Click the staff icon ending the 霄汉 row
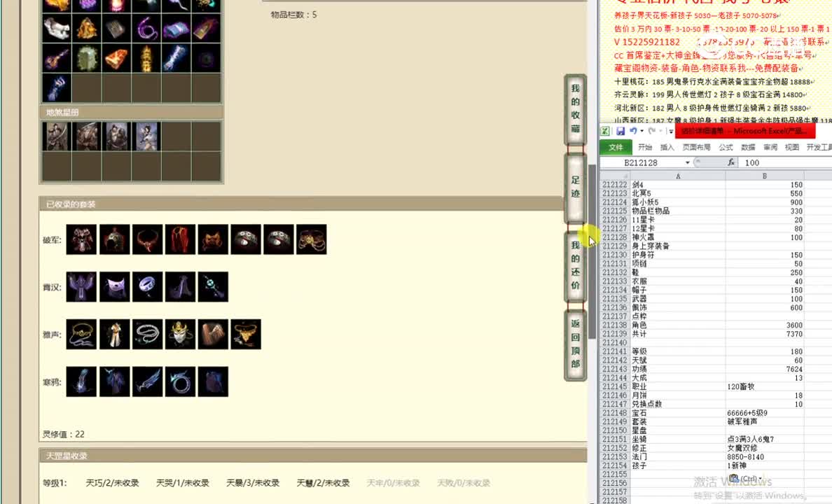832x504 pixels. [213, 287]
